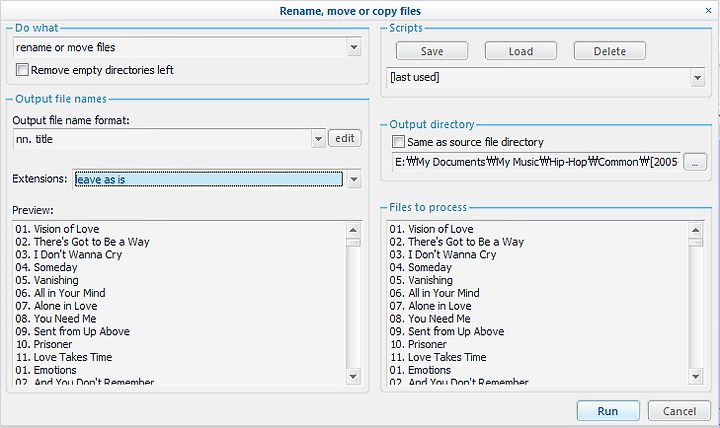
Task: Select '01. Vision of Love' in Preview
Action: tap(57, 229)
